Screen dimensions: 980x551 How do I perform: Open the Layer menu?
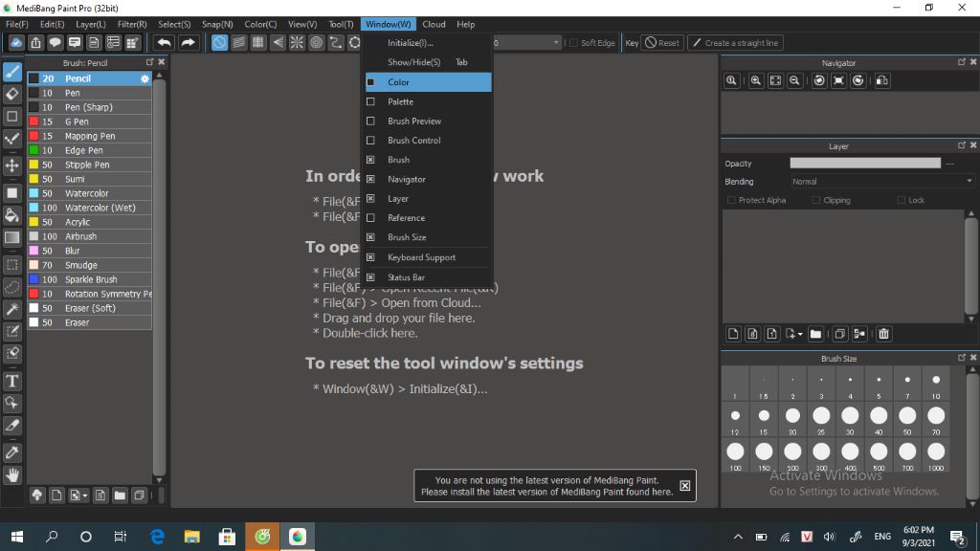[x=91, y=24]
